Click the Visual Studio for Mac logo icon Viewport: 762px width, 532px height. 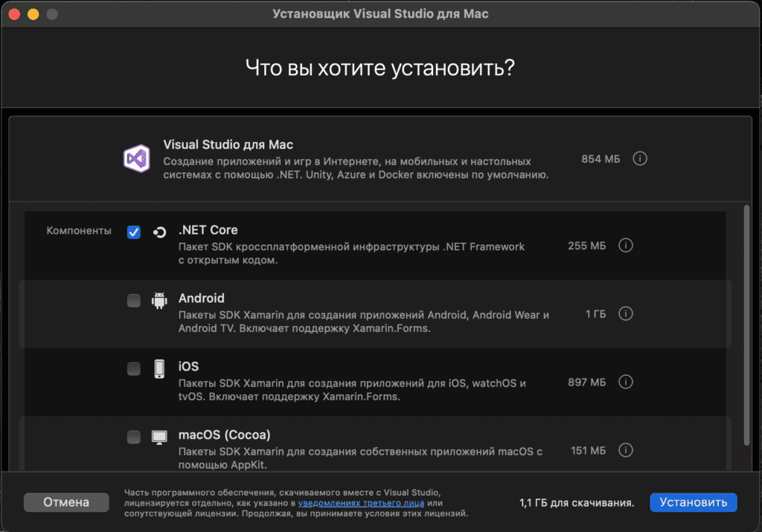click(137, 158)
